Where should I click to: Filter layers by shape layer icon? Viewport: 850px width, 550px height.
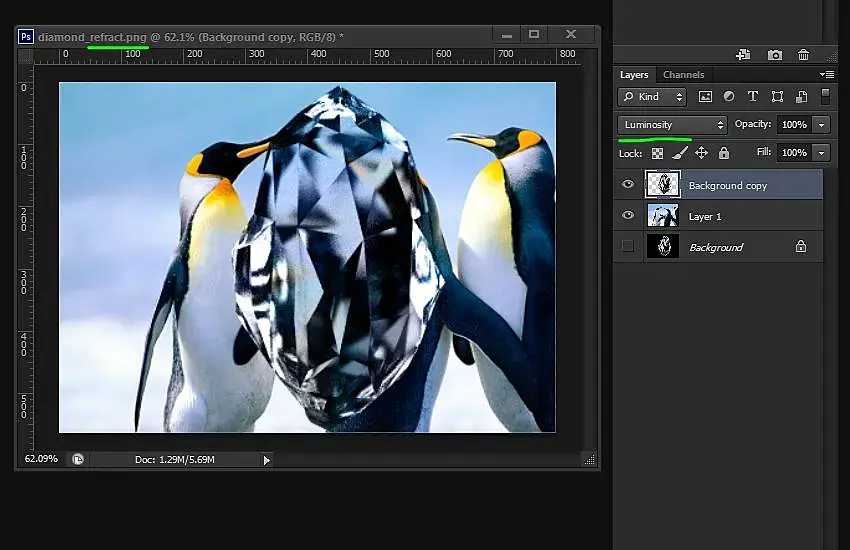776,97
